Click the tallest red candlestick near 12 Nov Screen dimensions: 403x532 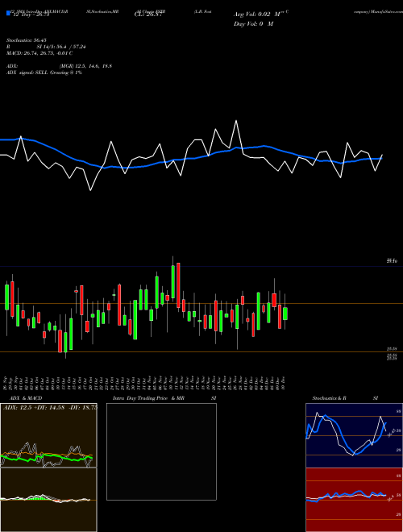click(x=178, y=285)
